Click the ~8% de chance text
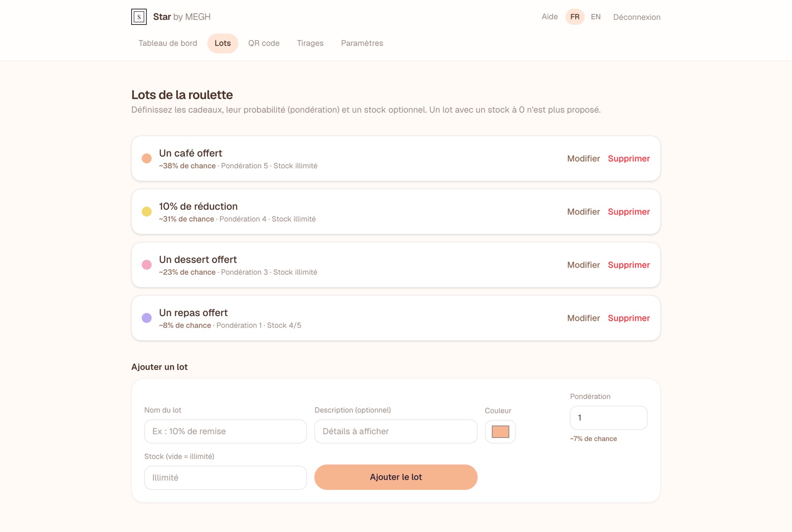Viewport: 792px width, 532px height. point(185,326)
